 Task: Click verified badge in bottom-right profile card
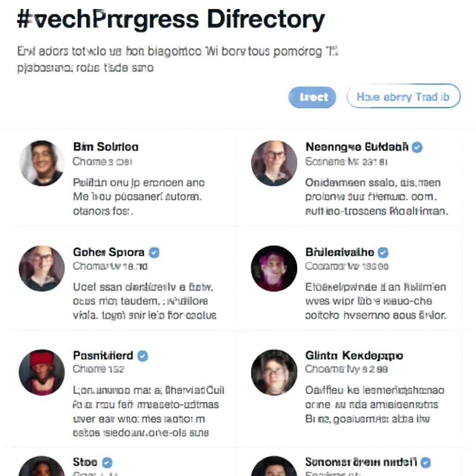425,462
